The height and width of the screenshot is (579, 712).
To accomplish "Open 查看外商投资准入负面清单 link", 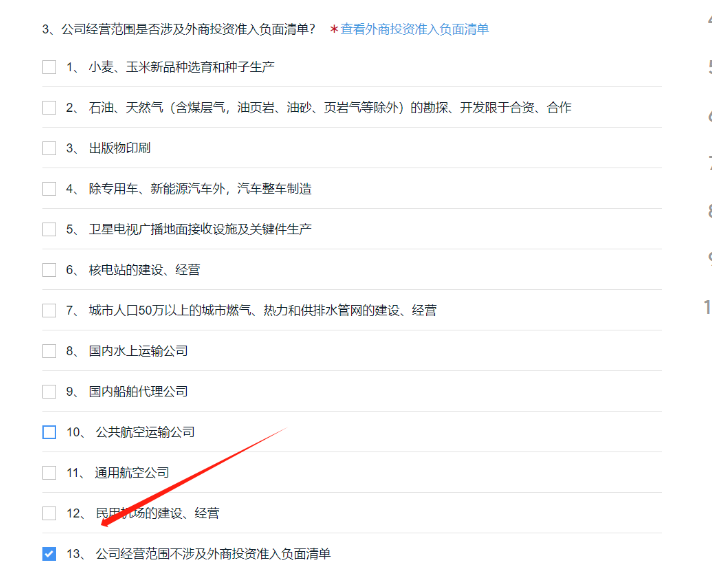I will 415,29.
